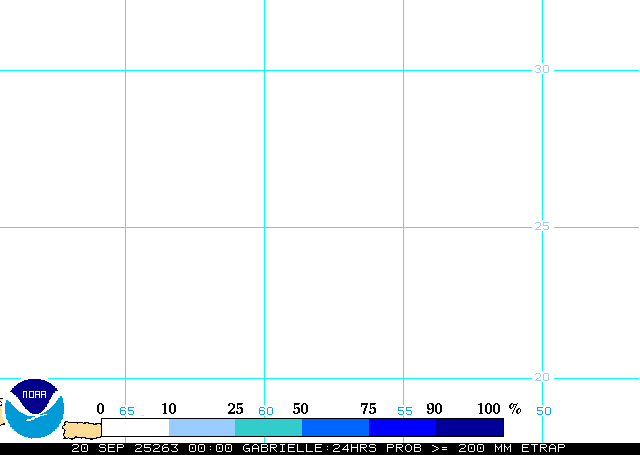Click the black 100 legend value
Image resolution: width=640 pixels, height=455 pixels.
click(489, 409)
